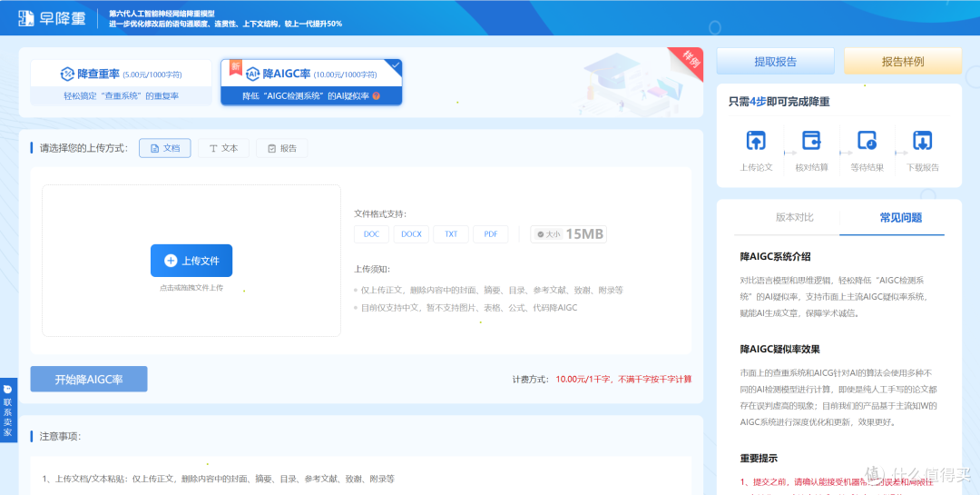
Task: Click the T icon in 文本 option
Action: coord(213,149)
